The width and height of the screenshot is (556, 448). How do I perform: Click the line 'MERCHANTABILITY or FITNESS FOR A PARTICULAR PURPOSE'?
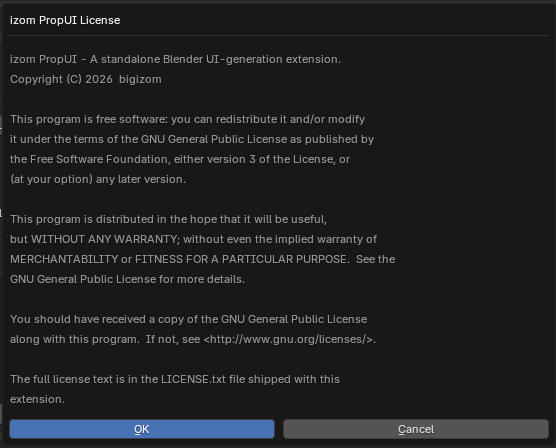click(x=202, y=259)
